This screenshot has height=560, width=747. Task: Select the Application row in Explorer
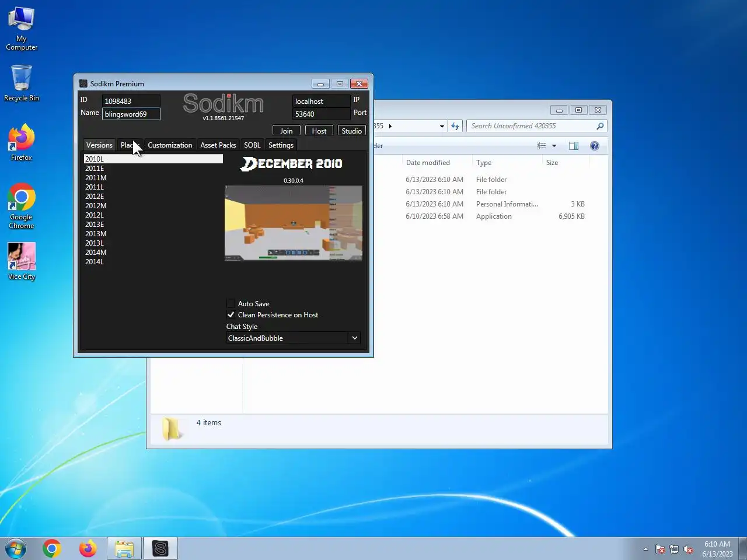click(x=494, y=216)
